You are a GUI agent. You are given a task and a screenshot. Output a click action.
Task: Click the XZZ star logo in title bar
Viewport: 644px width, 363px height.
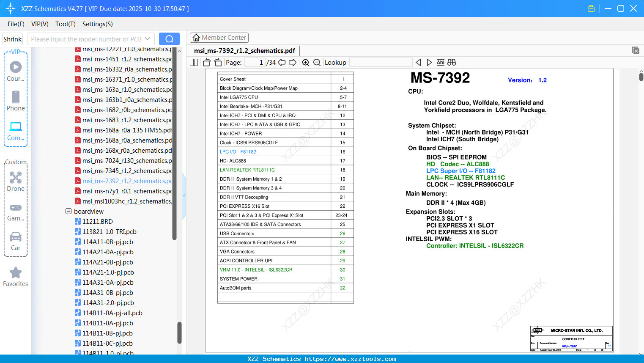pyautogui.click(x=11, y=8)
